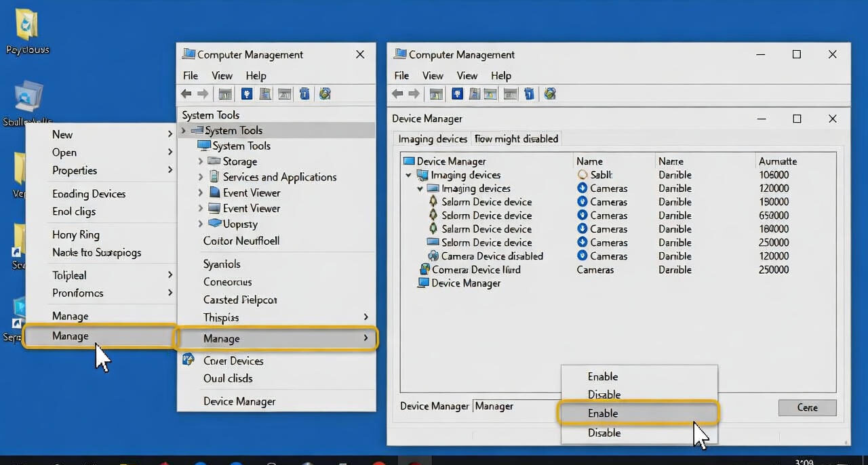Open Help menu in left Computer Management window
This screenshot has height=465, width=868.
(x=256, y=75)
